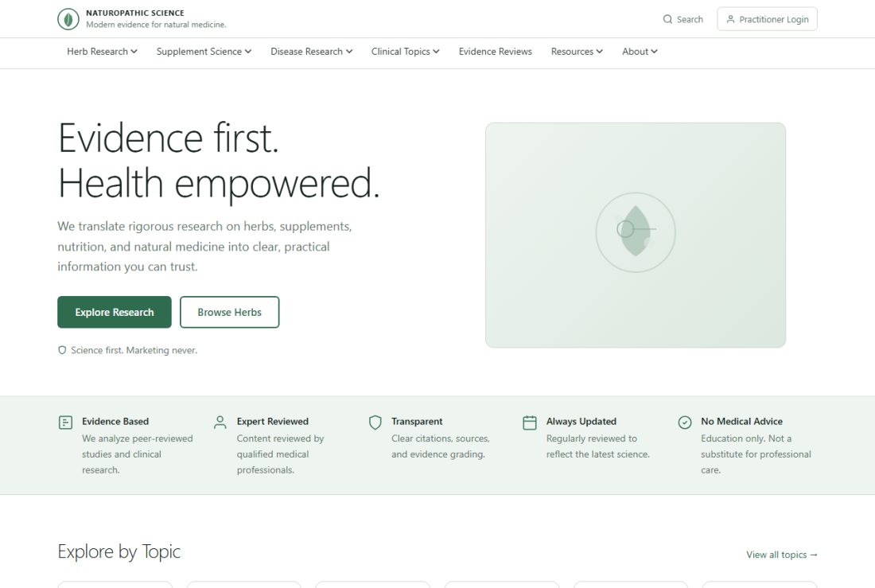875x588 pixels.
Task: Click the Science first. Marketing never. text
Action: [x=134, y=350]
